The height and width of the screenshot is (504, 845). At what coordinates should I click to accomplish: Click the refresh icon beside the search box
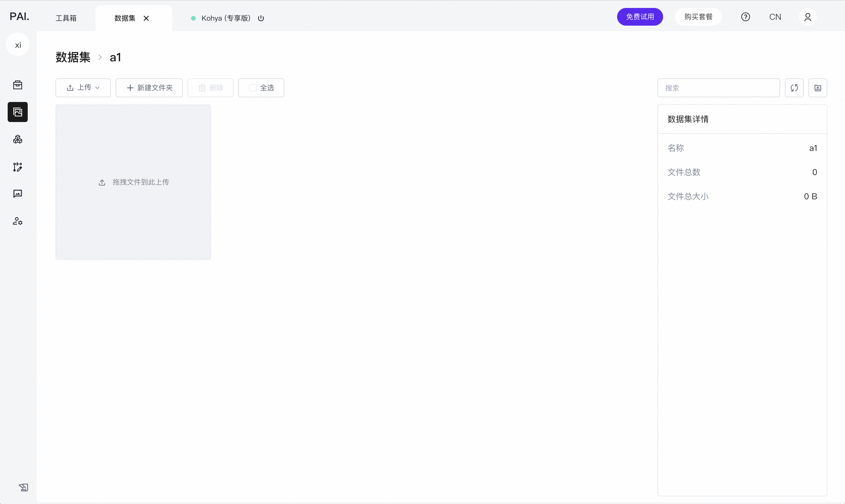click(794, 88)
